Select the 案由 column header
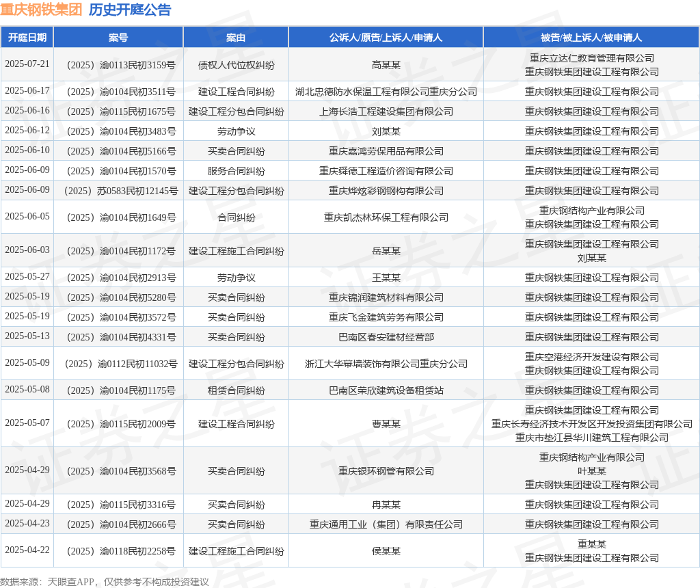 [x=236, y=38]
